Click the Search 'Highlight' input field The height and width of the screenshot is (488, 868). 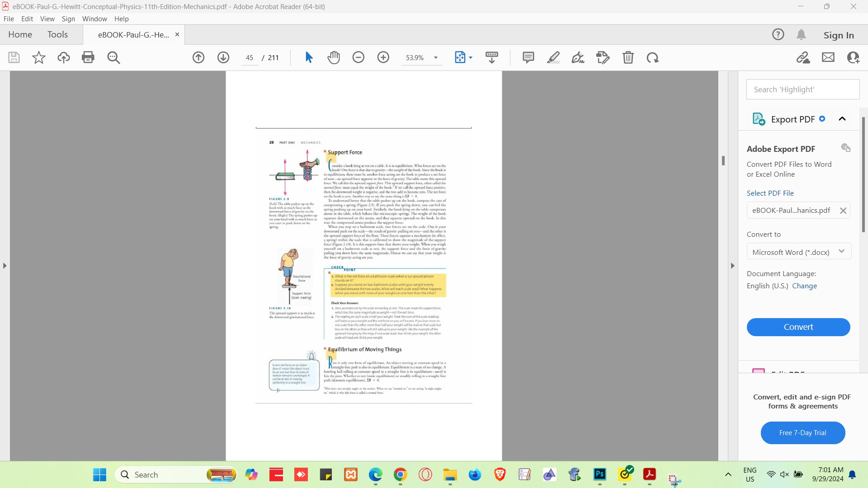click(803, 89)
